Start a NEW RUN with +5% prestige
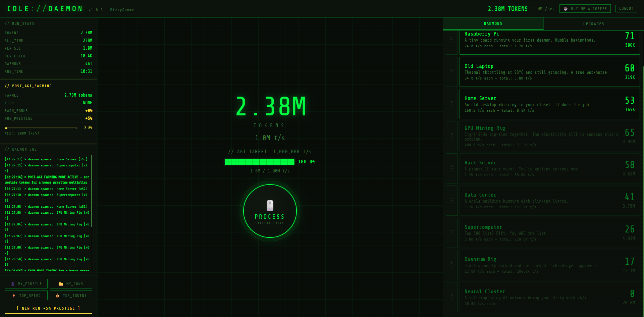The image size is (644, 317). pyautogui.click(x=48, y=308)
